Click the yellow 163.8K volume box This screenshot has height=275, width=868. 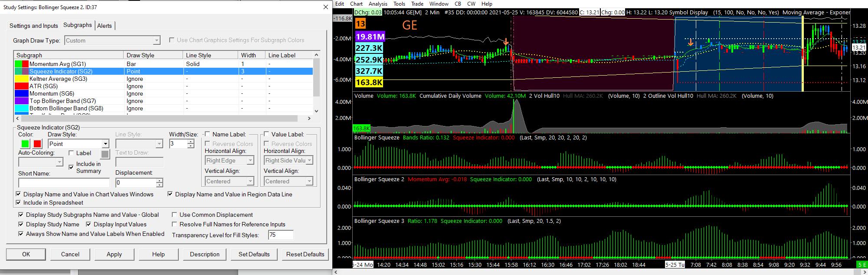point(369,83)
